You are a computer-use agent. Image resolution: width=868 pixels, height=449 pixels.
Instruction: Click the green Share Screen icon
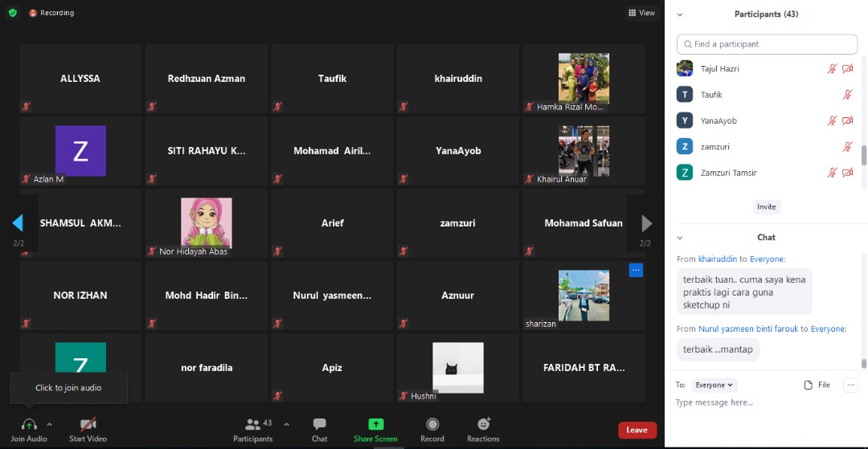coord(375,424)
